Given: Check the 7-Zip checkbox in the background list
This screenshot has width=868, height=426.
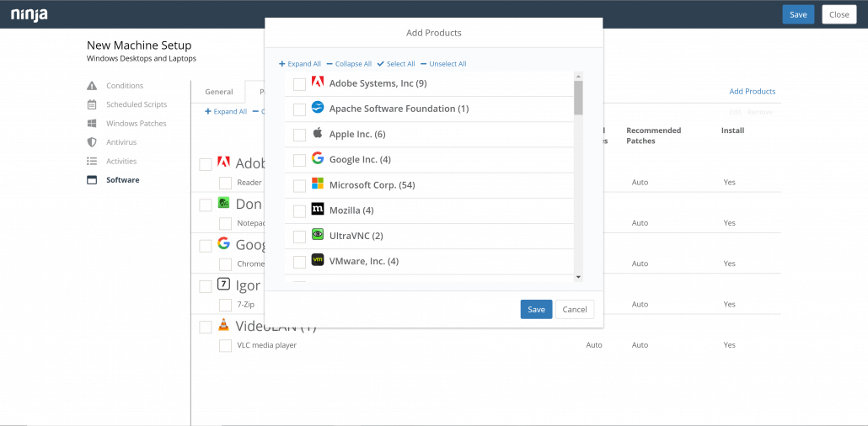Looking at the screenshot, I should (x=225, y=305).
